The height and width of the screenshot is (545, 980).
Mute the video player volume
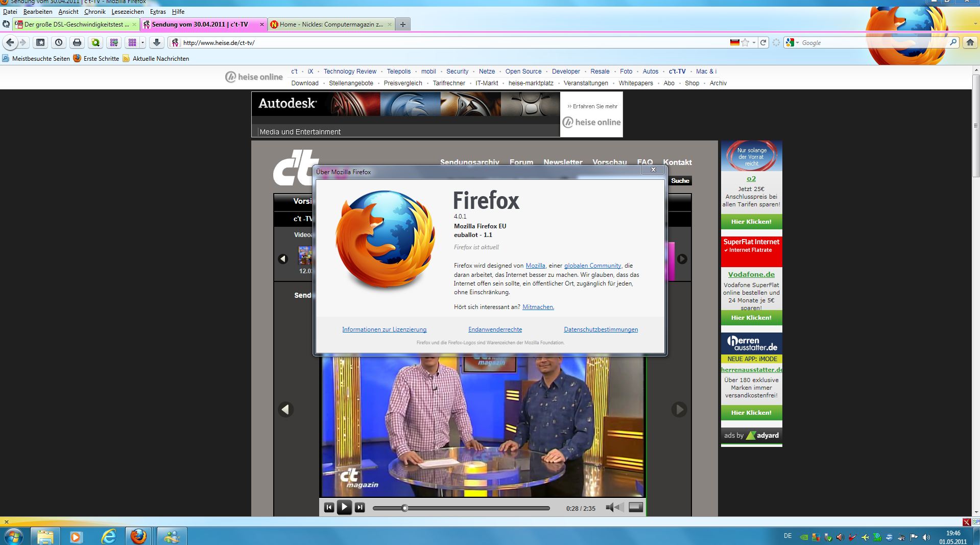coord(614,507)
